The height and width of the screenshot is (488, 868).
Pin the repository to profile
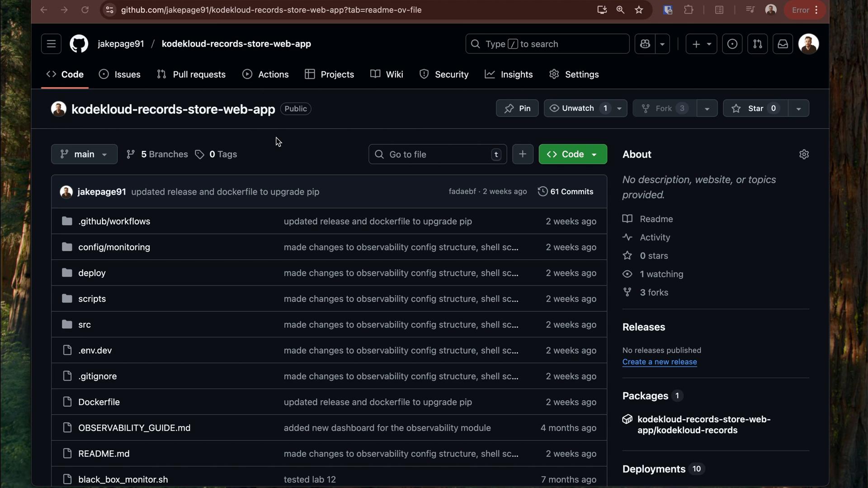[x=517, y=108]
